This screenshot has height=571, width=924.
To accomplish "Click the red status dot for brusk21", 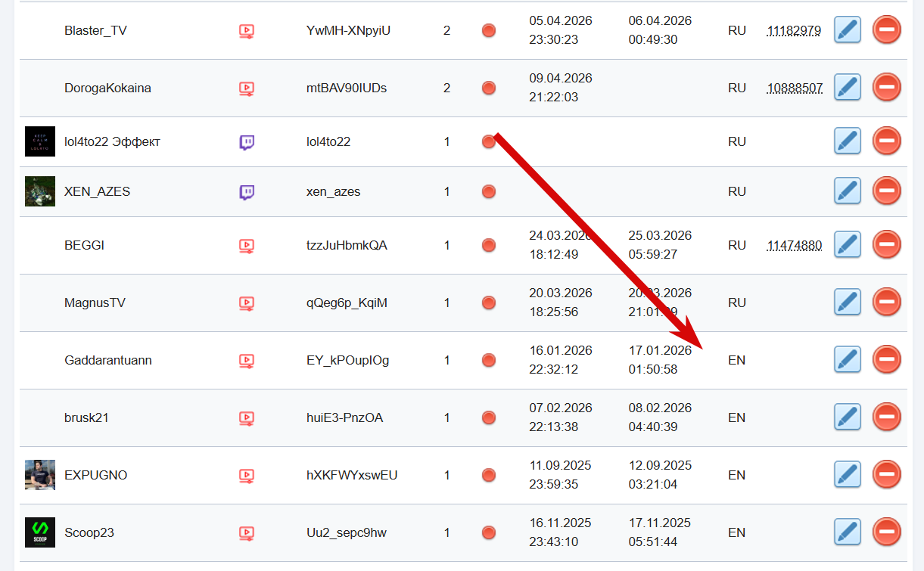I will [x=489, y=417].
